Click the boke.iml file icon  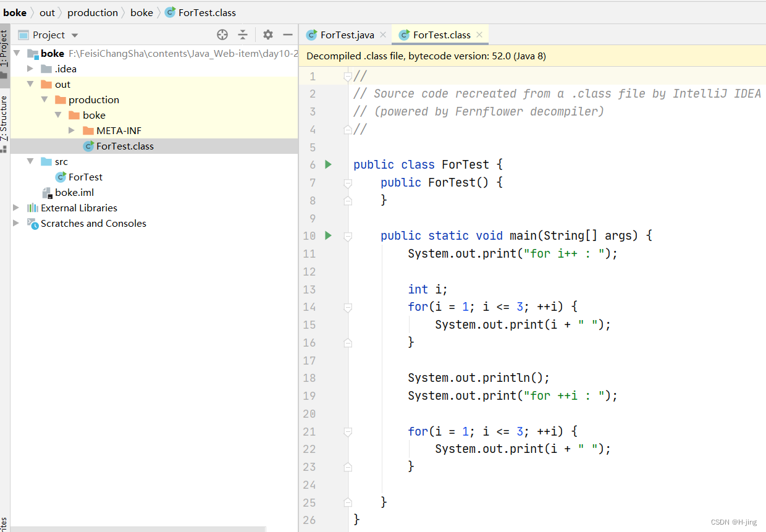click(47, 192)
